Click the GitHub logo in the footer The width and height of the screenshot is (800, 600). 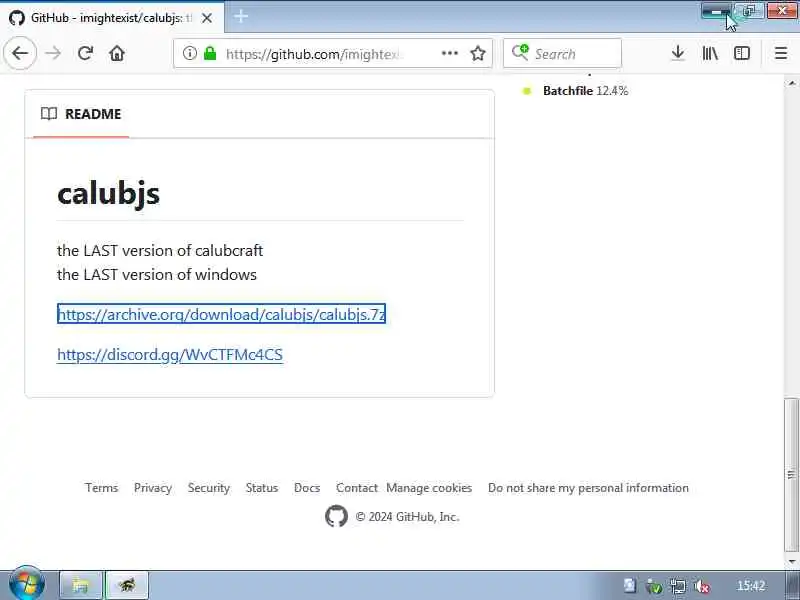336,516
